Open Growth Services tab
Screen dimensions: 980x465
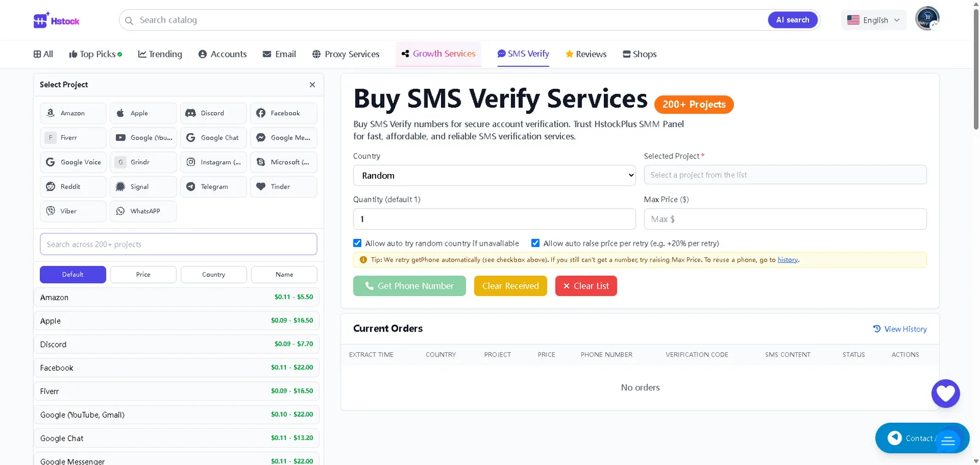click(x=439, y=54)
